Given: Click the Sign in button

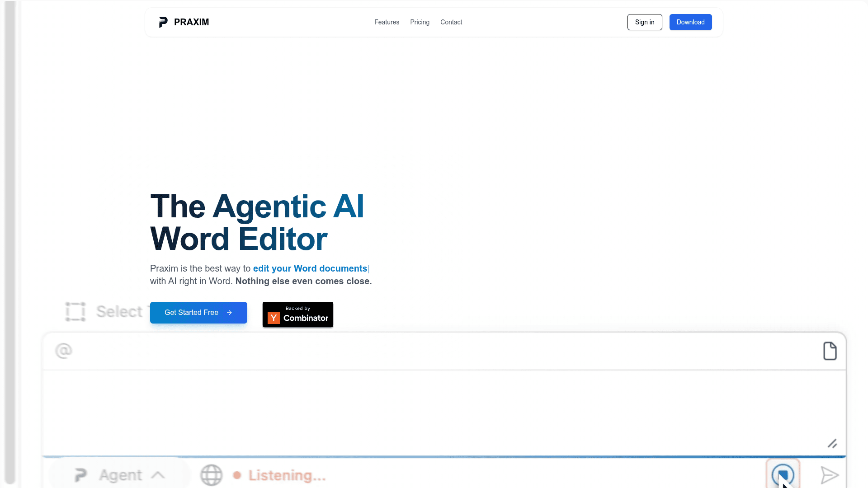Looking at the screenshot, I should point(645,22).
